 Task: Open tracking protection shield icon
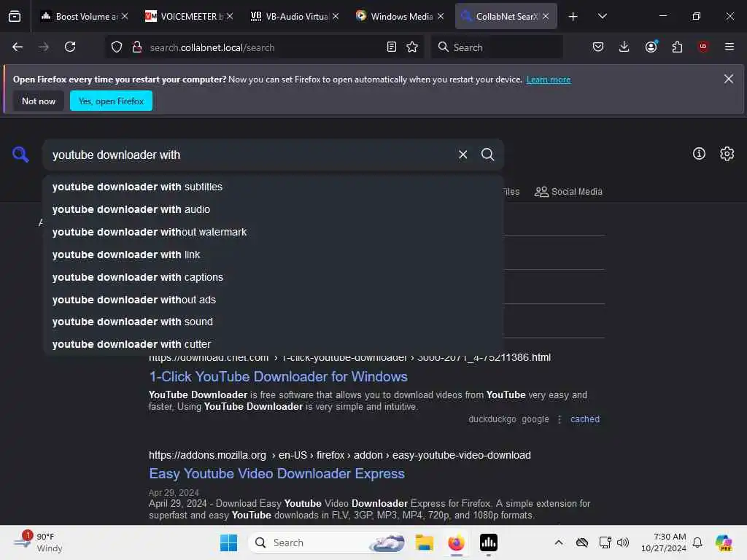[x=117, y=47]
